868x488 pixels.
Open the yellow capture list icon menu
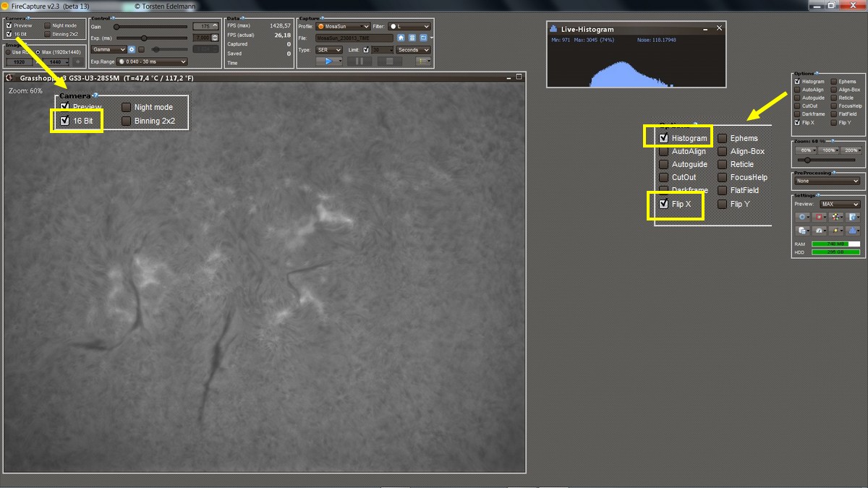point(423,61)
